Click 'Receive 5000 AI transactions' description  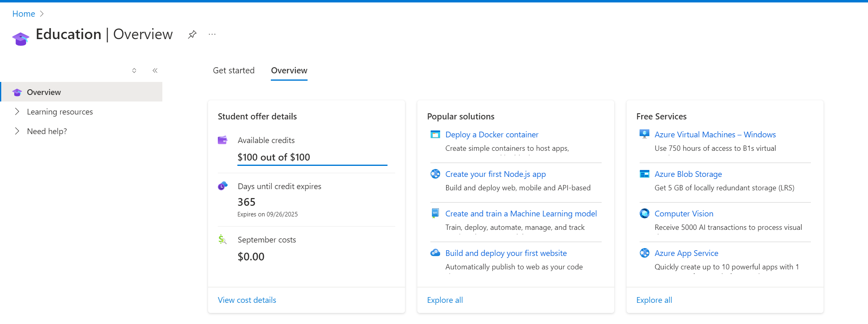point(728,227)
